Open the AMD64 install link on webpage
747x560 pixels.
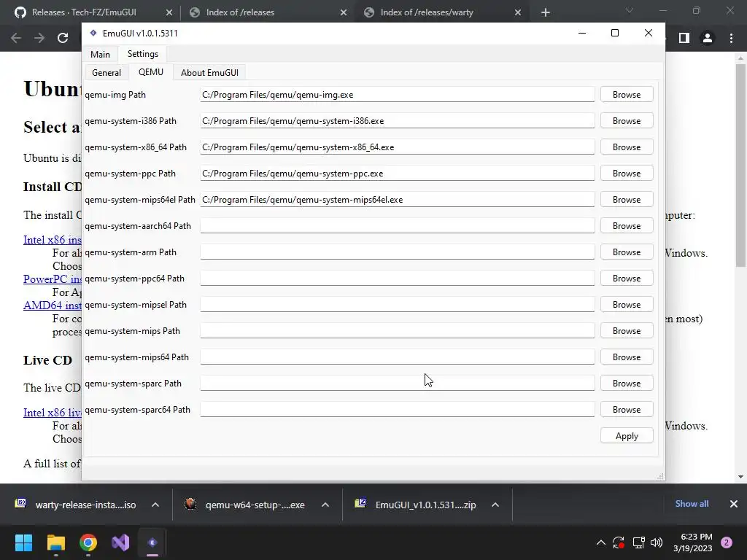[x=53, y=306]
